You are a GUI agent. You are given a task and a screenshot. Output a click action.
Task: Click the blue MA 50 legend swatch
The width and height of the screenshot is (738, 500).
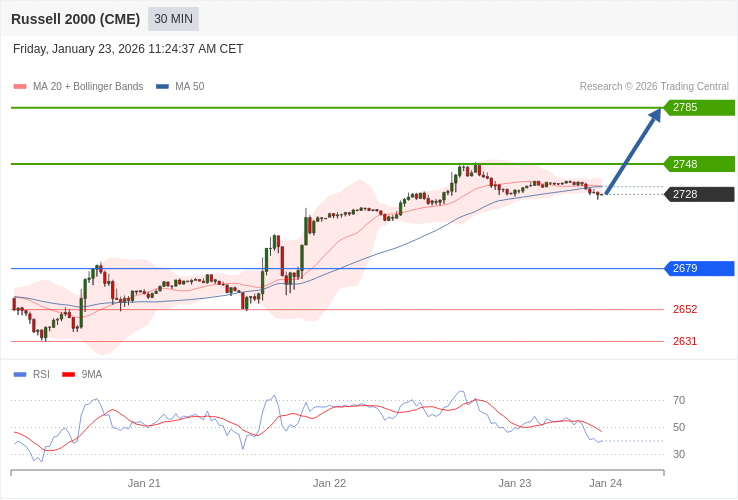click(x=162, y=87)
